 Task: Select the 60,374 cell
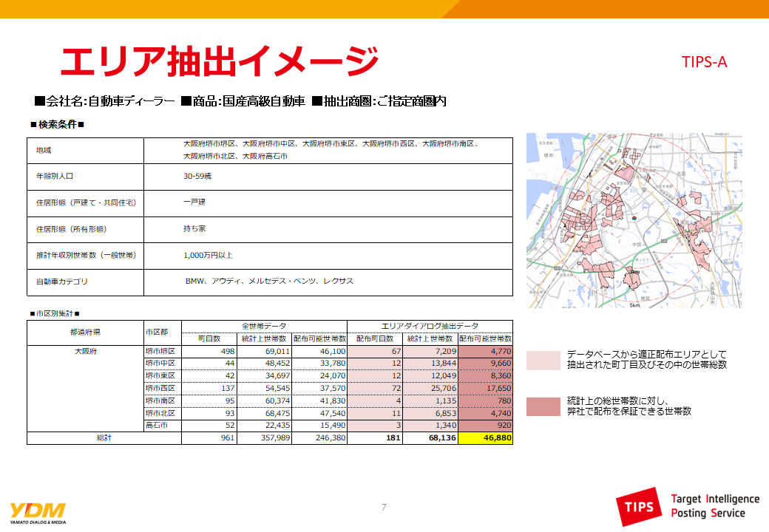pos(265,400)
